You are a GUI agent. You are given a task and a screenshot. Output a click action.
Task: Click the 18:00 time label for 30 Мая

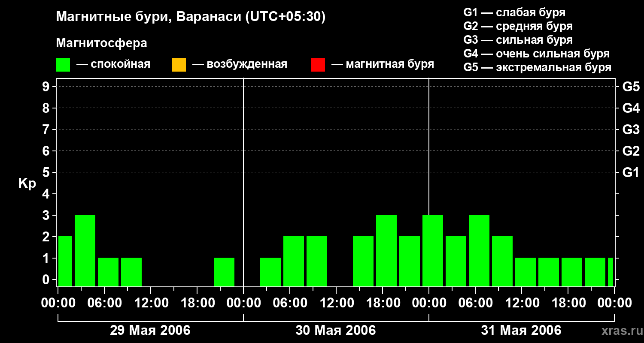coord(383,303)
